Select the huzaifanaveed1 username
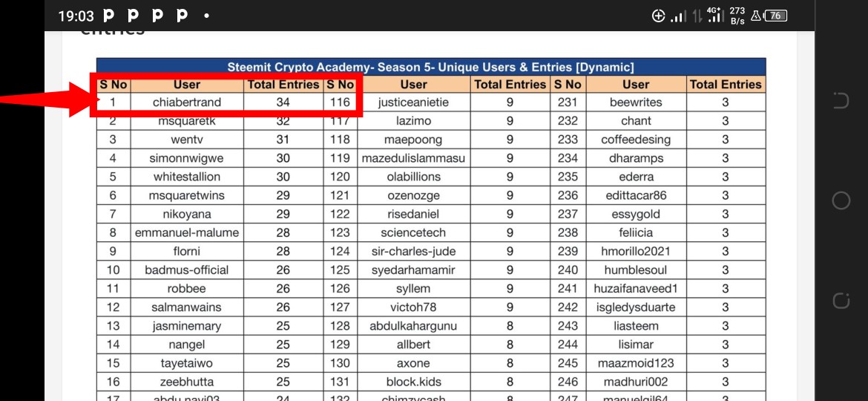Viewport: 868px width, 401px height. coord(636,289)
